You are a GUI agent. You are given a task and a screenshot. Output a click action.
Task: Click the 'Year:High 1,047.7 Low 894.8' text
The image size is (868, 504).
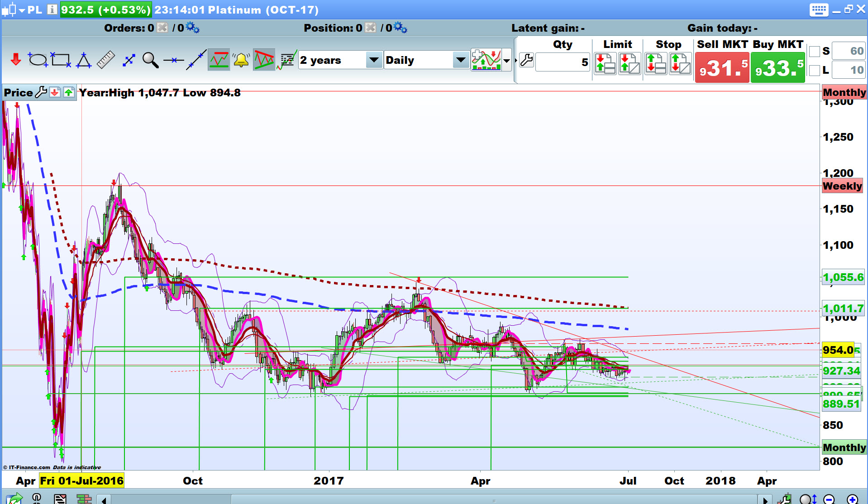[160, 93]
